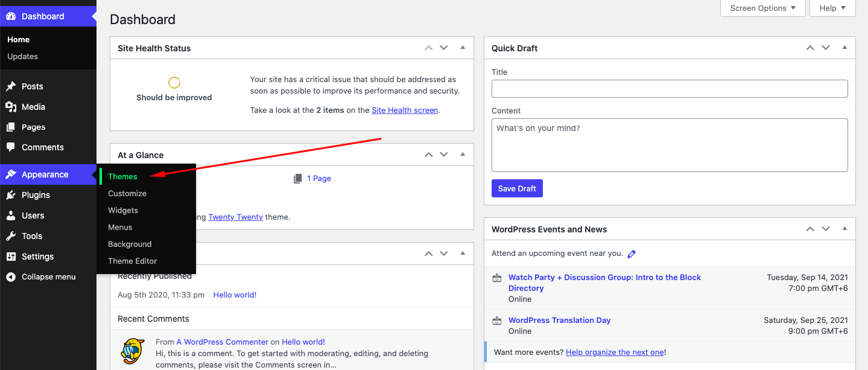Open A WordPress Commenter author link
868x370 pixels.
pyautogui.click(x=222, y=342)
